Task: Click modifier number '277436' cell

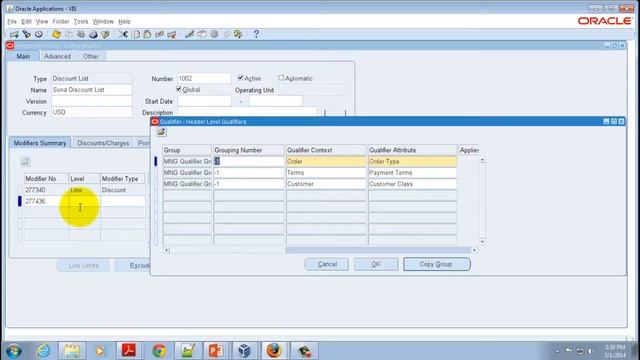Action: tap(46, 201)
